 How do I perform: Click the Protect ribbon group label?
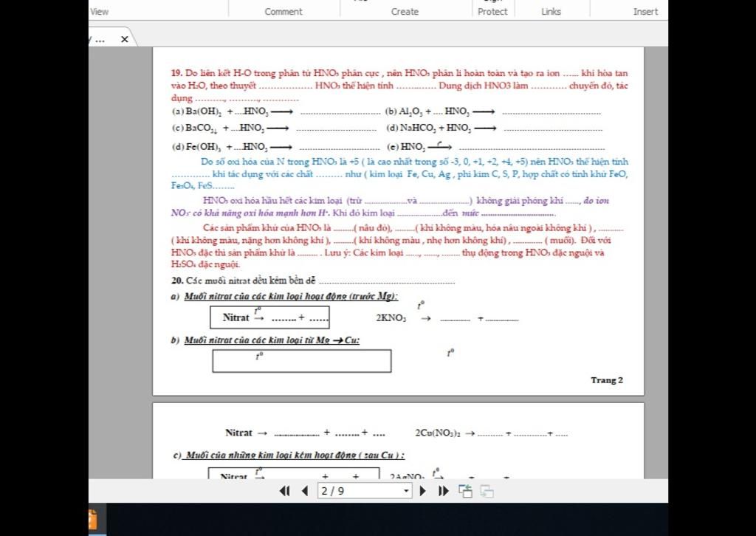pos(492,12)
